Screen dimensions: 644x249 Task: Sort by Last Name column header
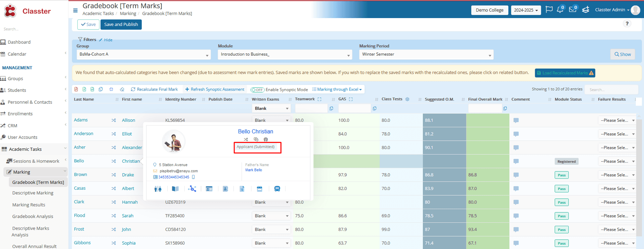[x=84, y=99]
